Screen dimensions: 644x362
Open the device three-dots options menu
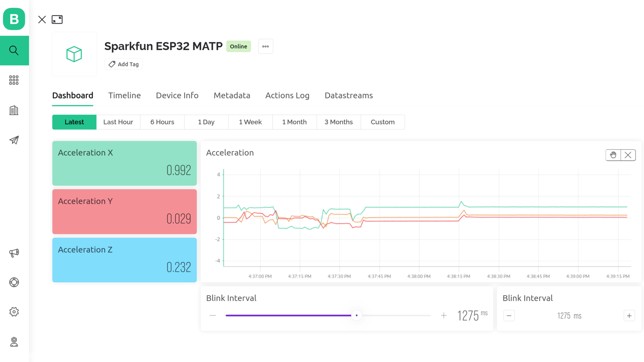[x=266, y=46]
